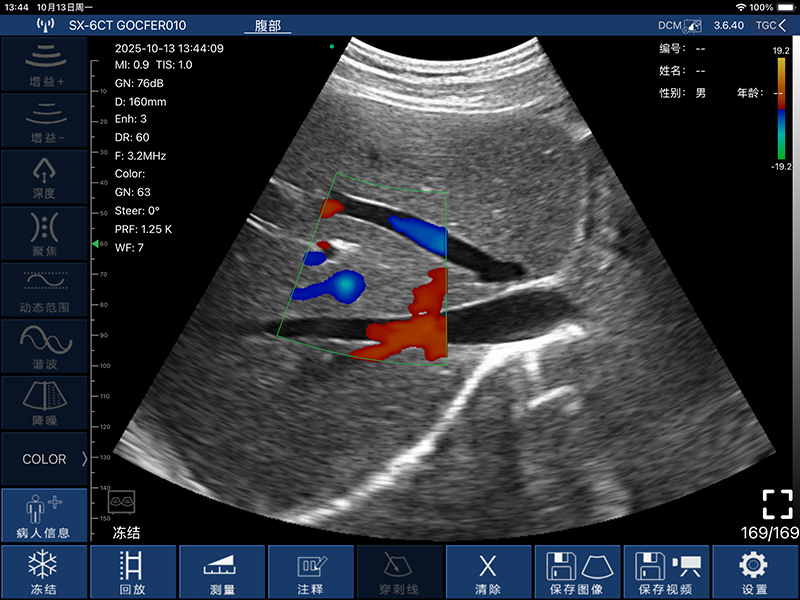Open the 病人信息 patient info panel
The height and width of the screenshot is (600, 800).
pyautogui.click(x=44, y=516)
